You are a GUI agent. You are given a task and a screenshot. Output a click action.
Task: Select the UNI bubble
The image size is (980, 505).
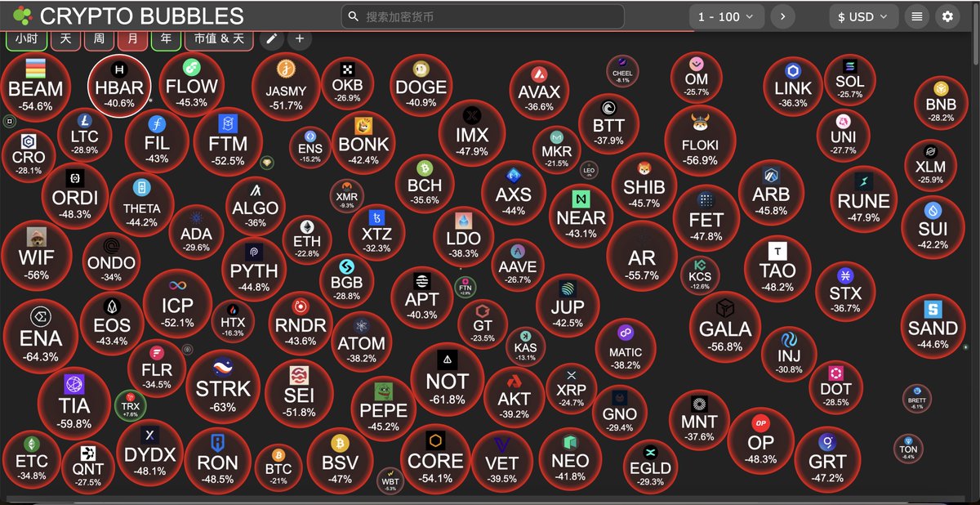click(x=843, y=136)
